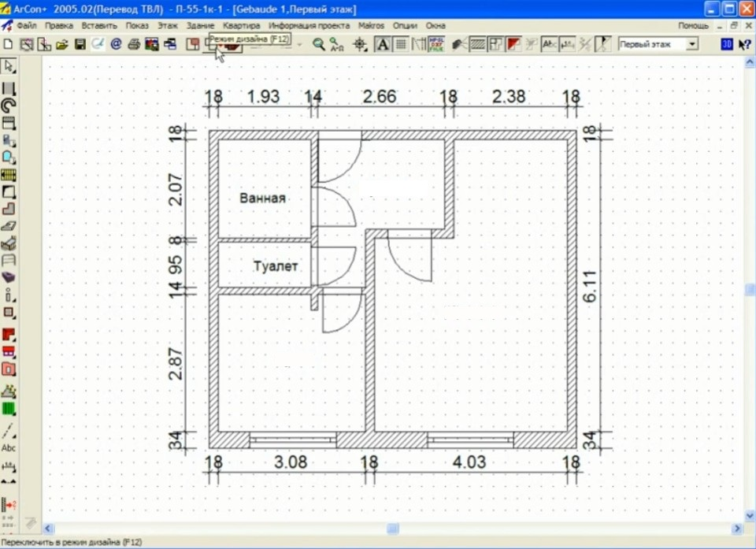The width and height of the screenshot is (756, 549).
Task: Click the 4.03 dimension value
Action: click(469, 462)
